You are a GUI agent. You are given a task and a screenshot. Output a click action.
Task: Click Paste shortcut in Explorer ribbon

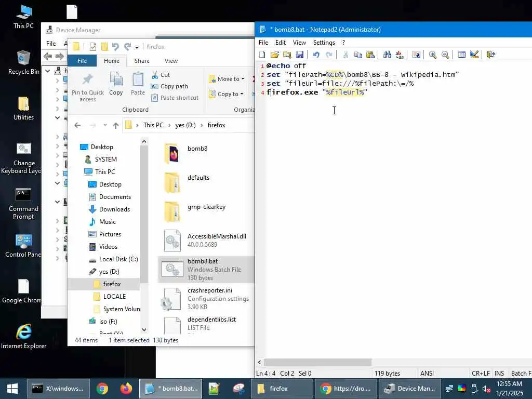tap(175, 98)
